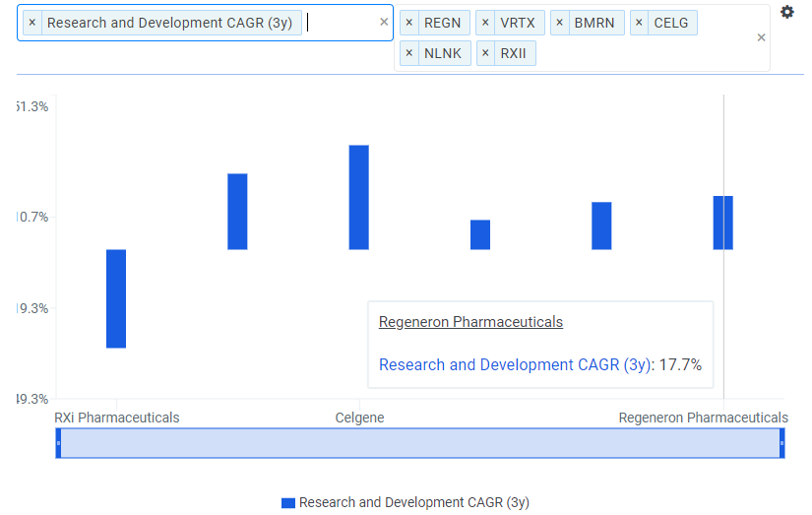Click the legend's blue color swatch

pyautogui.click(x=288, y=502)
